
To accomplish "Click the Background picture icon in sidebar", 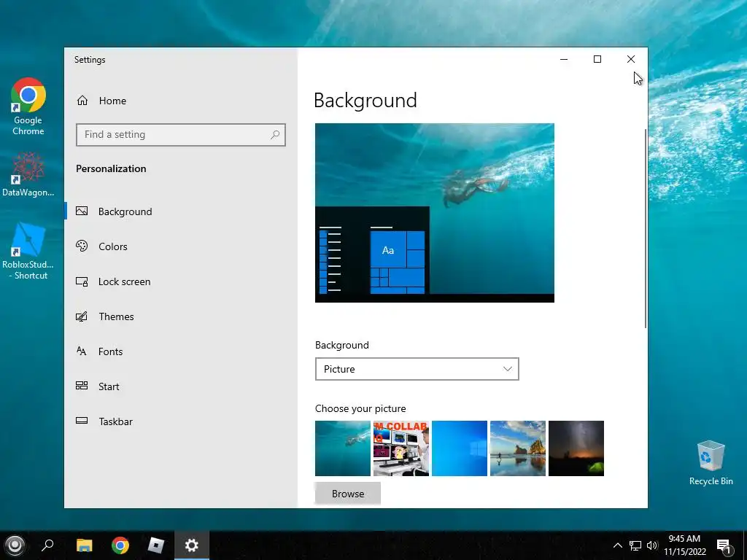I will 82,211.
